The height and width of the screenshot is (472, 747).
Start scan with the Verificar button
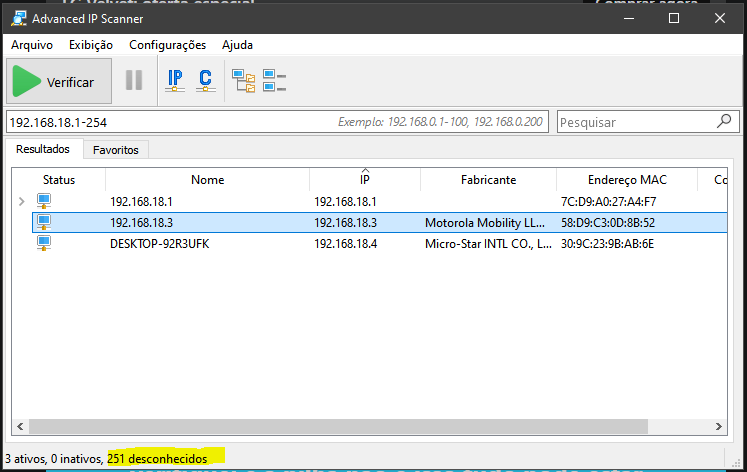coord(59,81)
